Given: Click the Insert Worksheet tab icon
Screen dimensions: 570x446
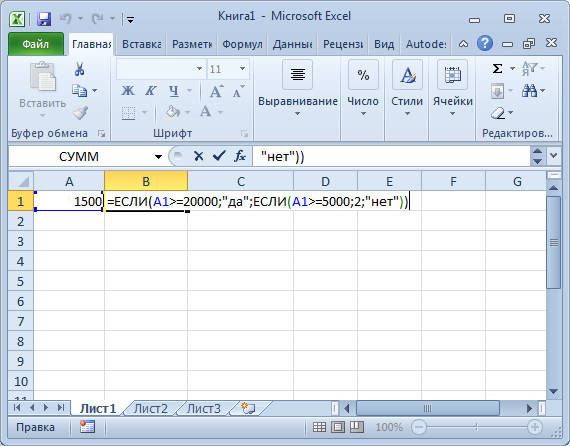Looking at the screenshot, I should 248,408.
